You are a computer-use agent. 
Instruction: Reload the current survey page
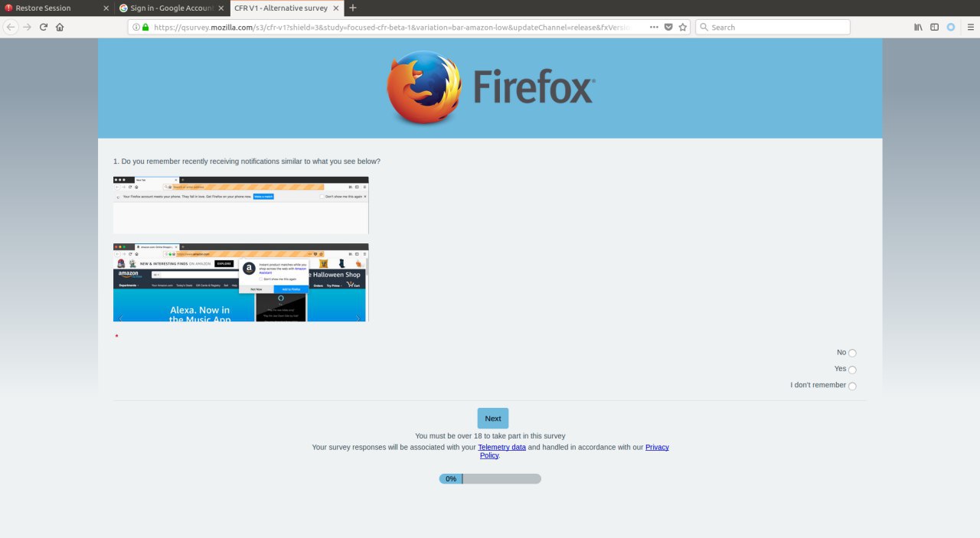pos(44,27)
